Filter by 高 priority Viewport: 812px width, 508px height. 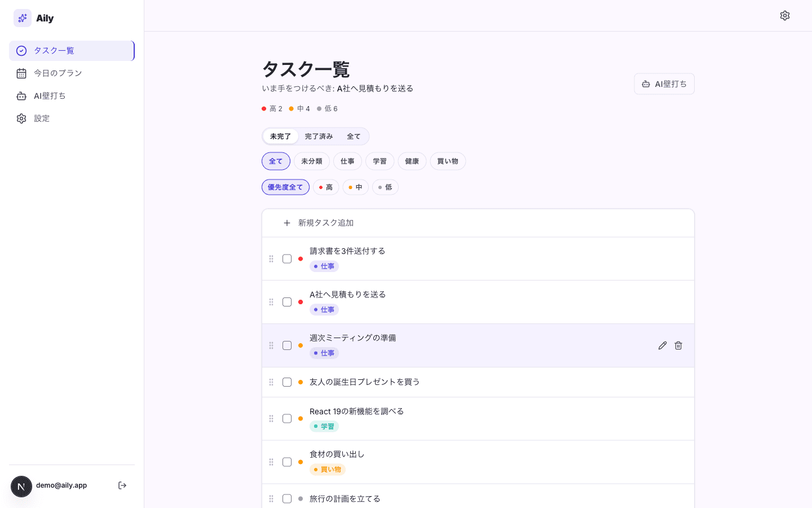326,187
